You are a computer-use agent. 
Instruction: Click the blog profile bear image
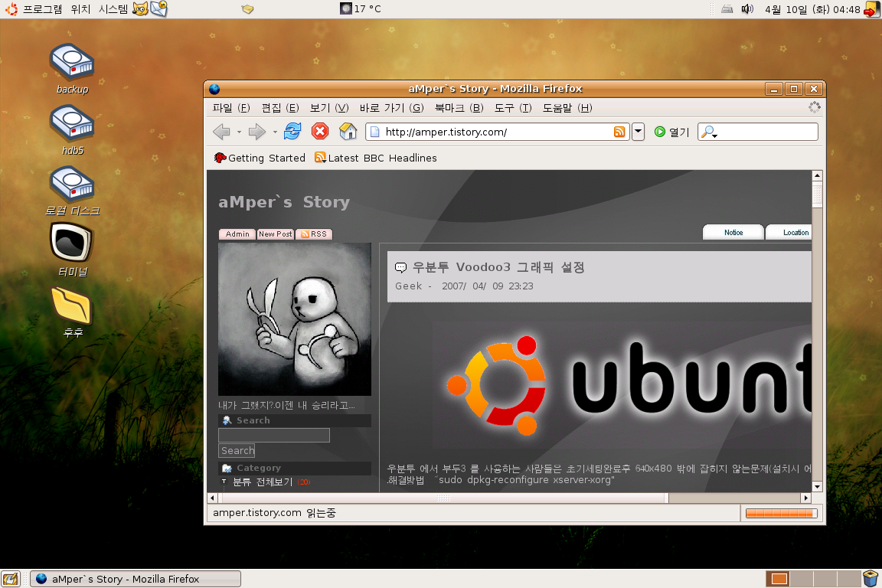point(295,319)
